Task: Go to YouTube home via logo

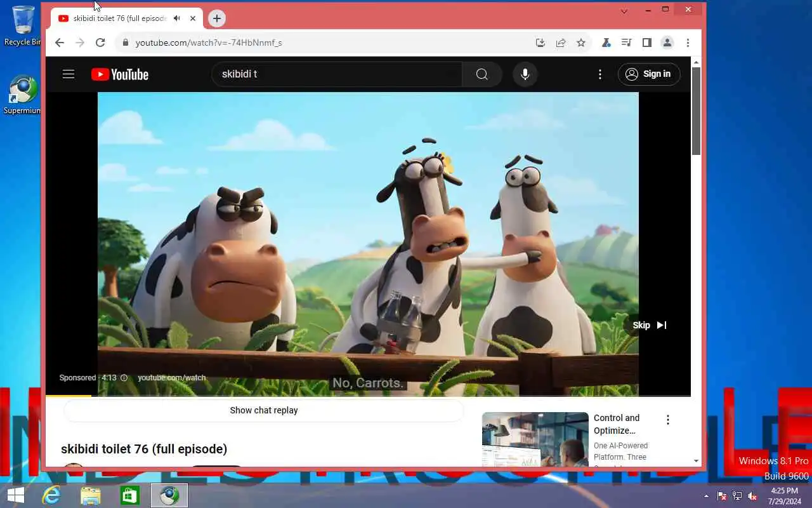Action: (119, 74)
